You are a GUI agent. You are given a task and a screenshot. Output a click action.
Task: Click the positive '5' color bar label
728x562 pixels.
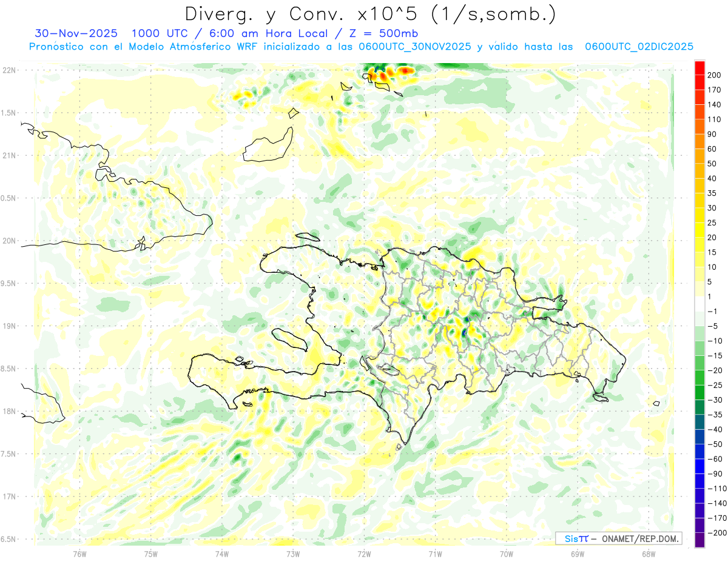tap(711, 282)
